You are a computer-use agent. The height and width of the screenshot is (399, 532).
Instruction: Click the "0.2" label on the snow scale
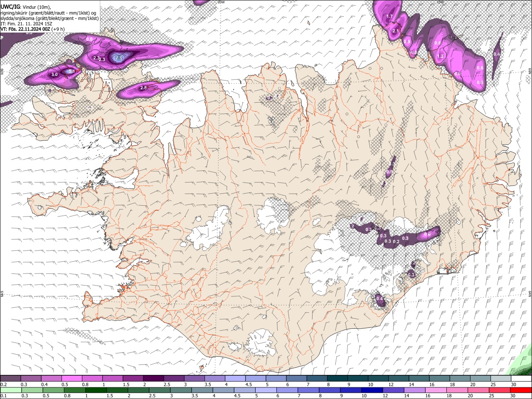(x=3, y=384)
